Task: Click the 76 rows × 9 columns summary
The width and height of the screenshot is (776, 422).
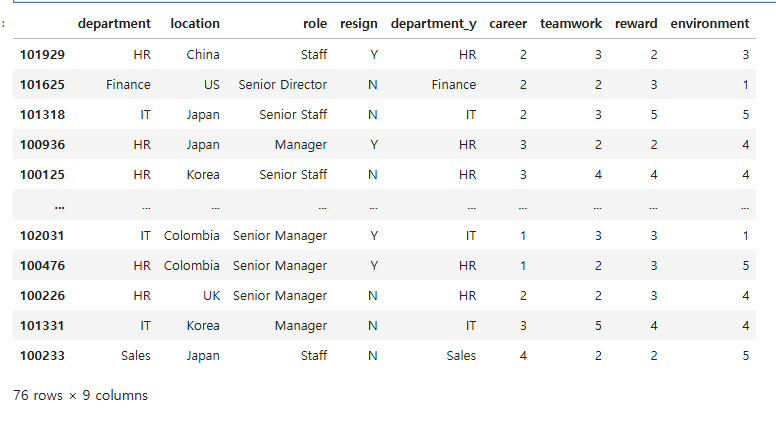Action: coord(80,395)
